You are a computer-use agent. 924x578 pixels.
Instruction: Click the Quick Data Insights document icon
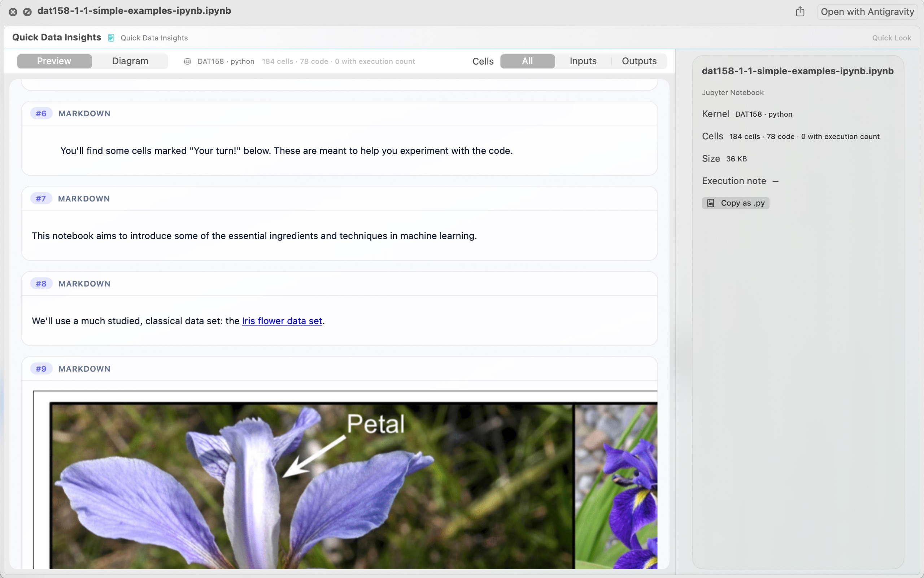[x=111, y=38]
